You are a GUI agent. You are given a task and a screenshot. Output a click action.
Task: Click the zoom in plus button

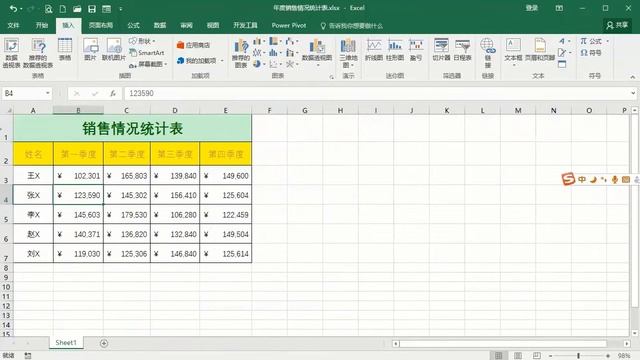coord(608,356)
